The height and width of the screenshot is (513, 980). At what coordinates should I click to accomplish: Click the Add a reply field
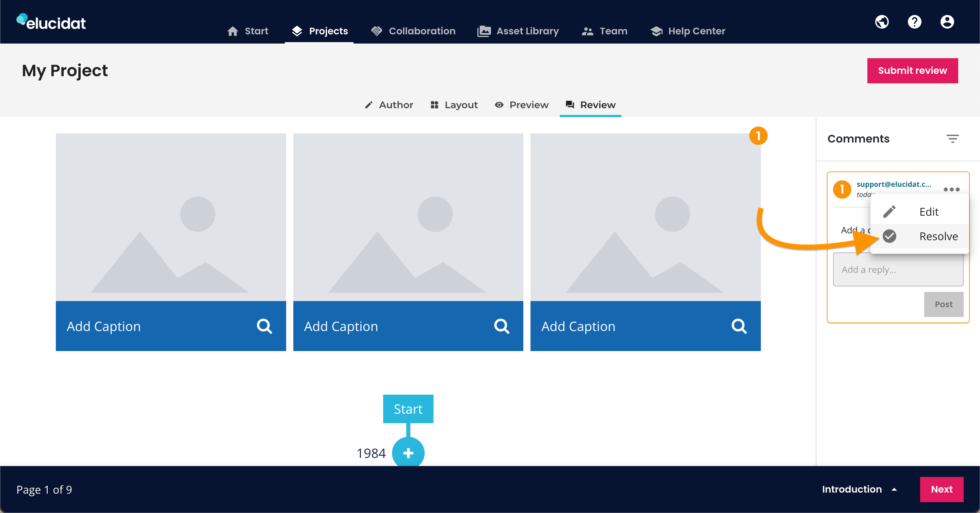(x=898, y=270)
